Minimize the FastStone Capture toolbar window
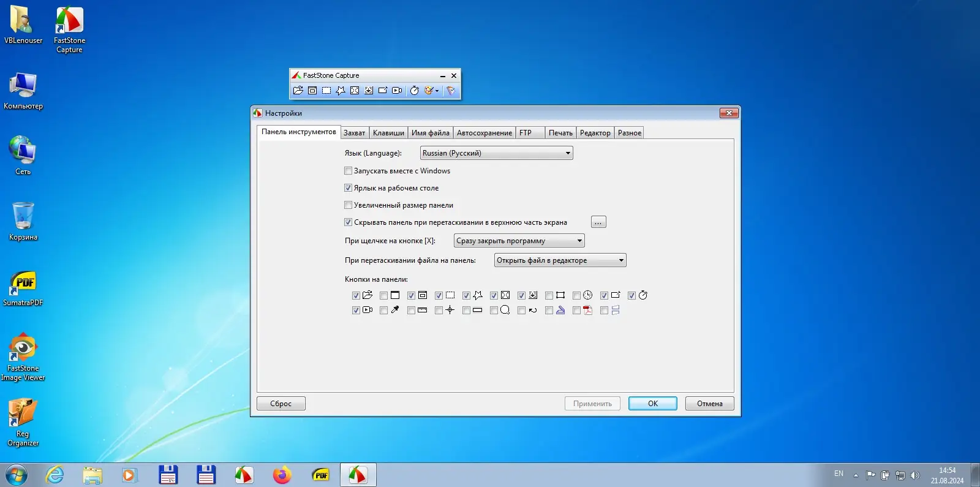Viewport: 980px width, 487px height. tap(442, 76)
